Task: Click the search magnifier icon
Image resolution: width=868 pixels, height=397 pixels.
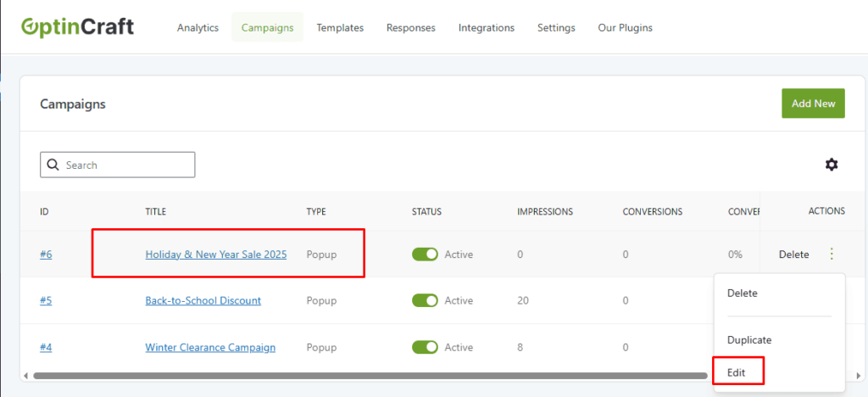Action: (x=53, y=165)
